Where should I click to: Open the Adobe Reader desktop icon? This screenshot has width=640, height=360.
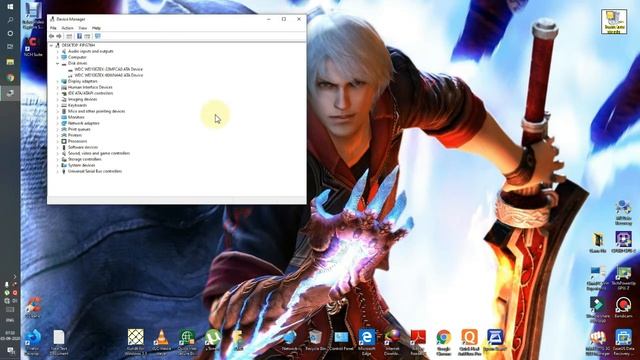pos(418,342)
